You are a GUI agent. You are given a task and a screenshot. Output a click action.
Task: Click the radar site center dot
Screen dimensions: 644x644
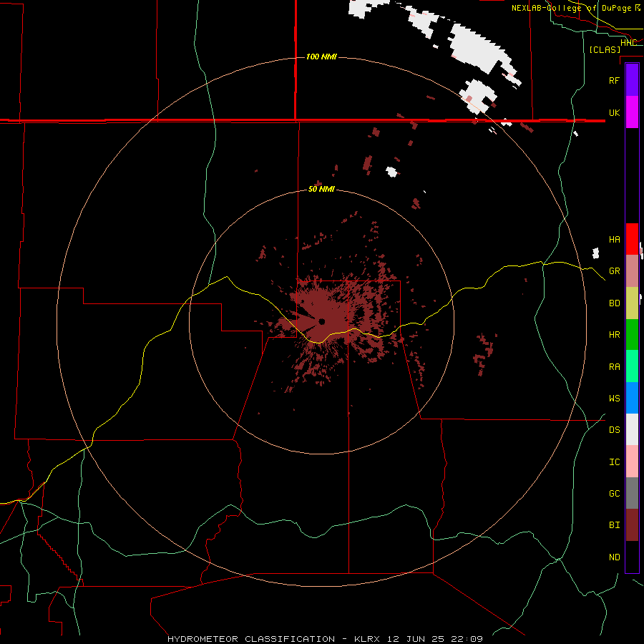322,321
